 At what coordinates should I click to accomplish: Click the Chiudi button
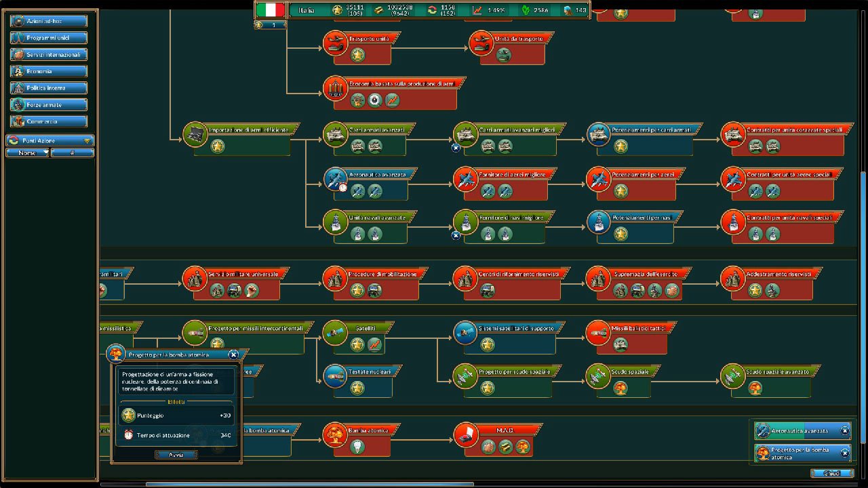click(831, 473)
